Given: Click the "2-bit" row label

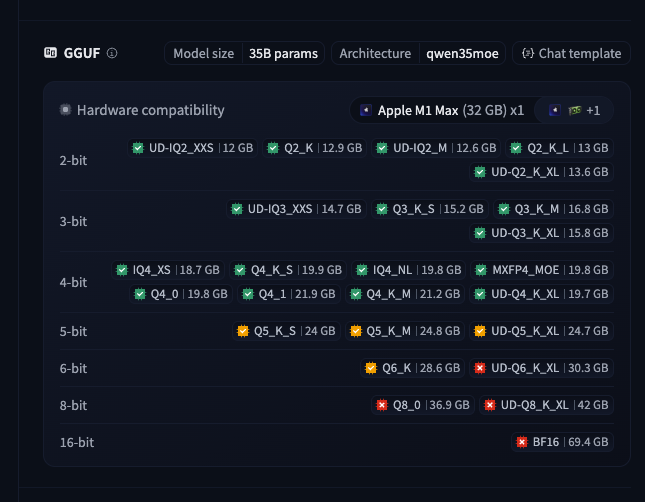Looking at the screenshot, I should (73, 160).
